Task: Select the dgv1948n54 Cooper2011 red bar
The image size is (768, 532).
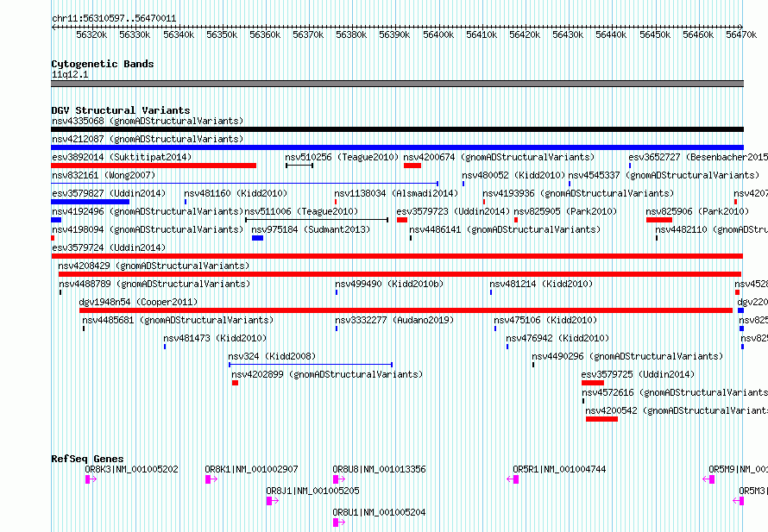Action: point(406,310)
